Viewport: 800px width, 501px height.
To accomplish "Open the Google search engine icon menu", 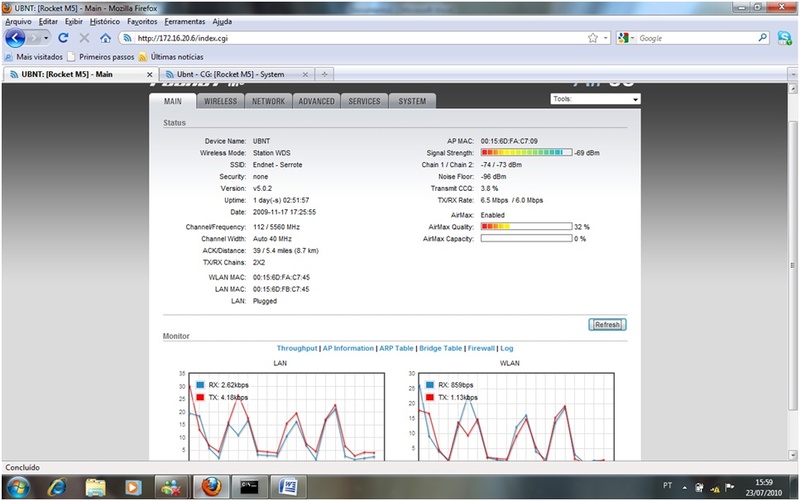I will pyautogui.click(x=626, y=38).
